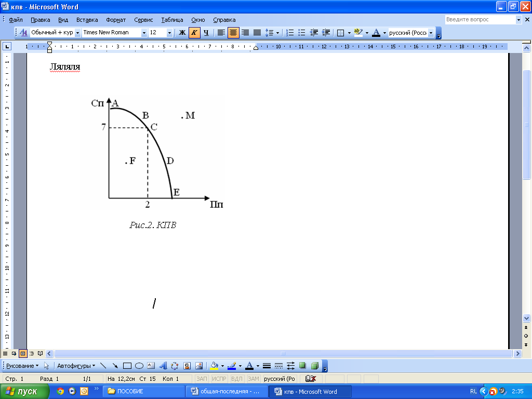The width and height of the screenshot is (532, 399).
Task: Toggle bold formatting (Ж)
Action: [x=182, y=33]
